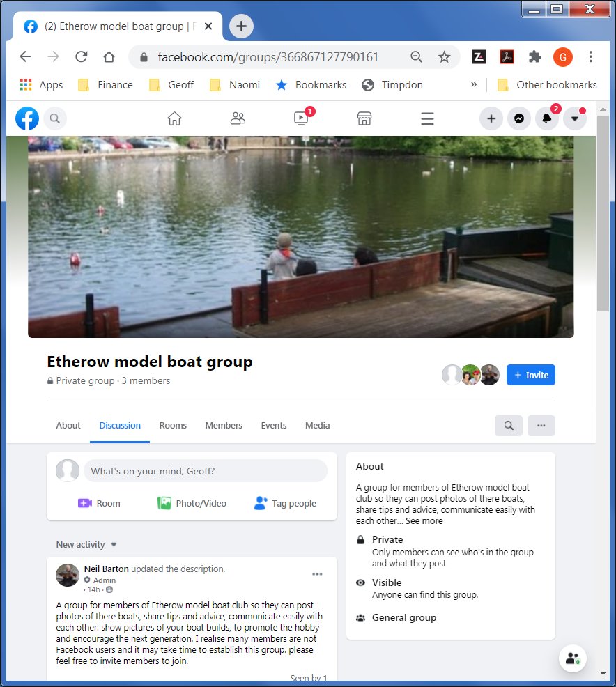
Task: Open the Friends icon
Action: pos(238,118)
